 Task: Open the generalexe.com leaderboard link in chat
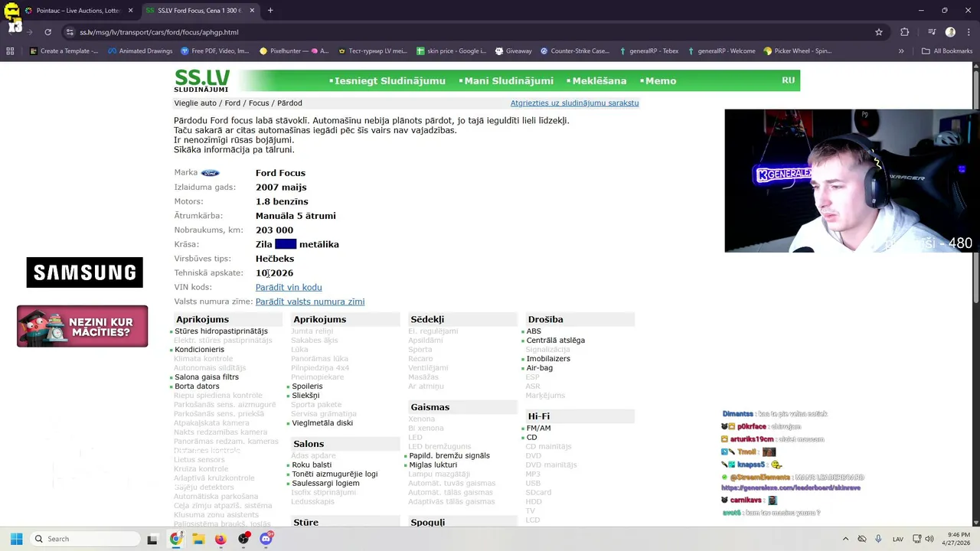(x=791, y=487)
